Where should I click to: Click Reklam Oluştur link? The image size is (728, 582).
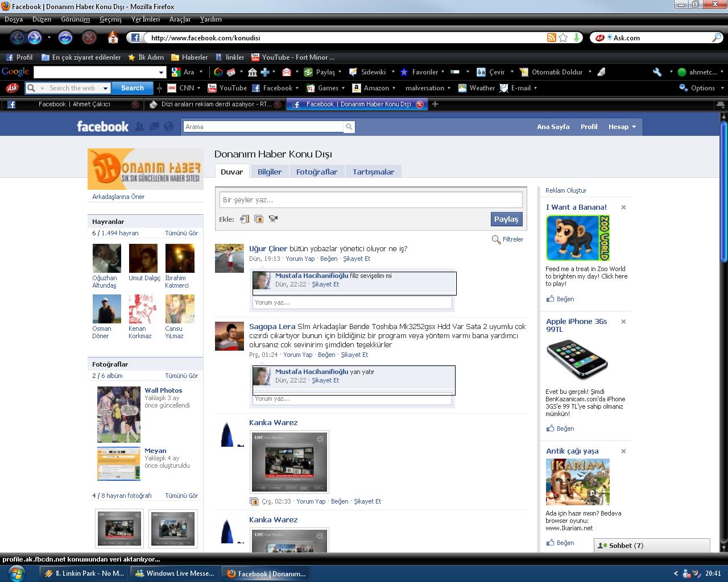click(566, 190)
